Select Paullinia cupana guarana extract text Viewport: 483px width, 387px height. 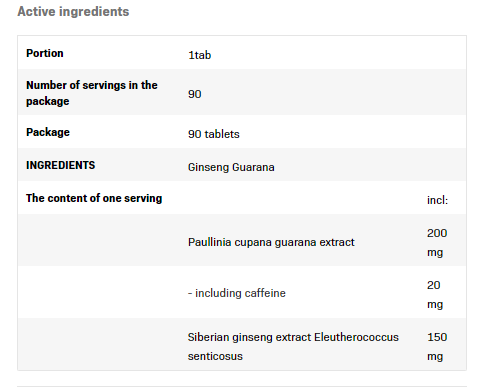[x=271, y=242]
